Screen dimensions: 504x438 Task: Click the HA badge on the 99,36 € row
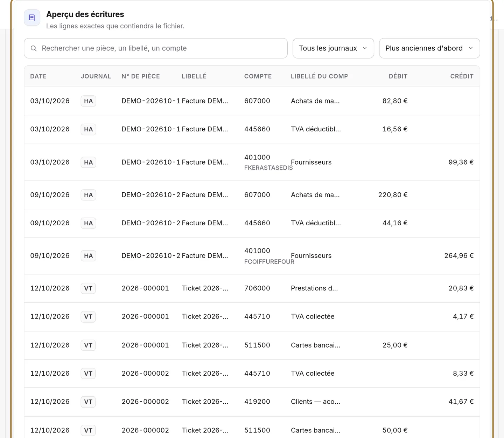pyautogui.click(x=89, y=162)
